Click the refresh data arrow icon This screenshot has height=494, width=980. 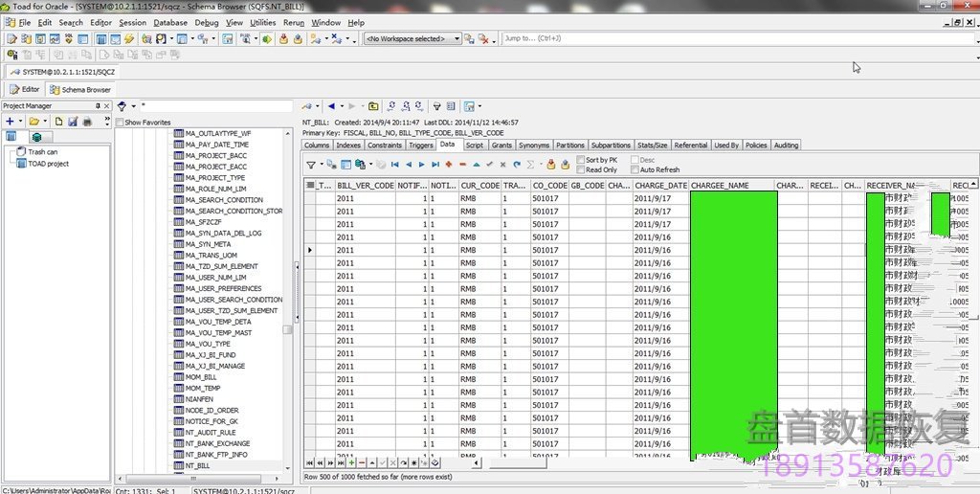[x=517, y=165]
